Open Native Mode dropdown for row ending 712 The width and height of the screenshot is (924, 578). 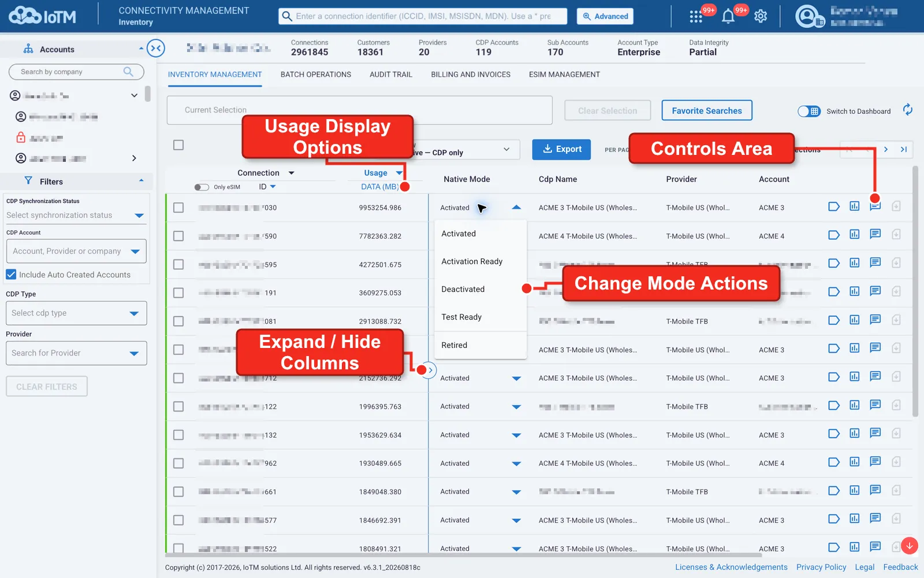pyautogui.click(x=516, y=379)
